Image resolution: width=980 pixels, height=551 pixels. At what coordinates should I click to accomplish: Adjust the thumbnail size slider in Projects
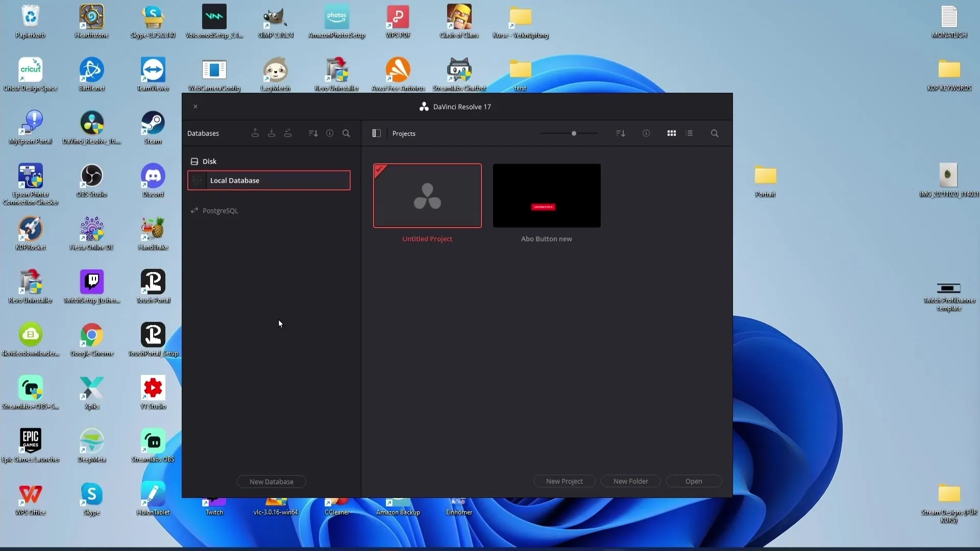coord(574,133)
